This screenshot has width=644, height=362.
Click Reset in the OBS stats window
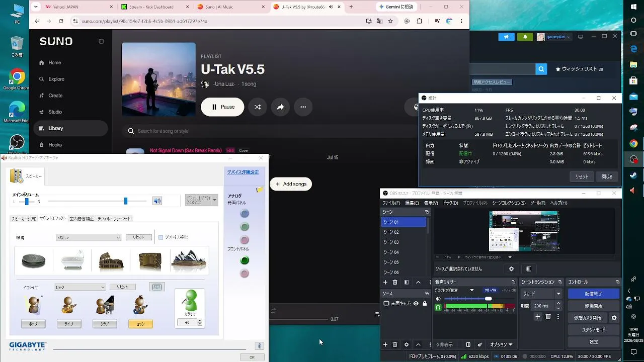(582, 176)
